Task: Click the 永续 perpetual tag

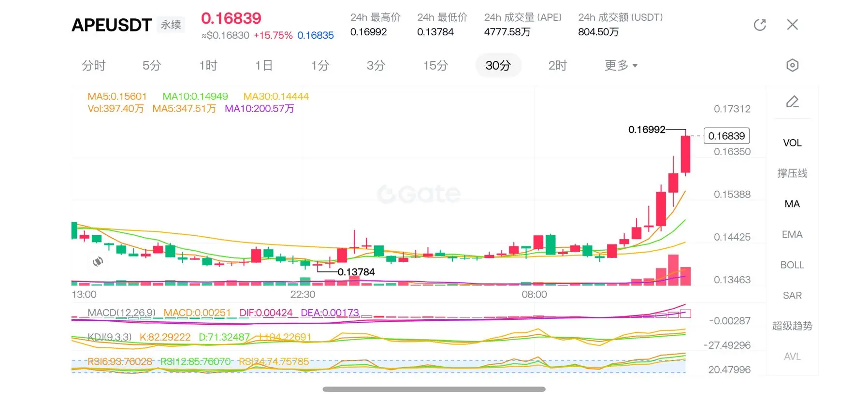Action: point(171,25)
